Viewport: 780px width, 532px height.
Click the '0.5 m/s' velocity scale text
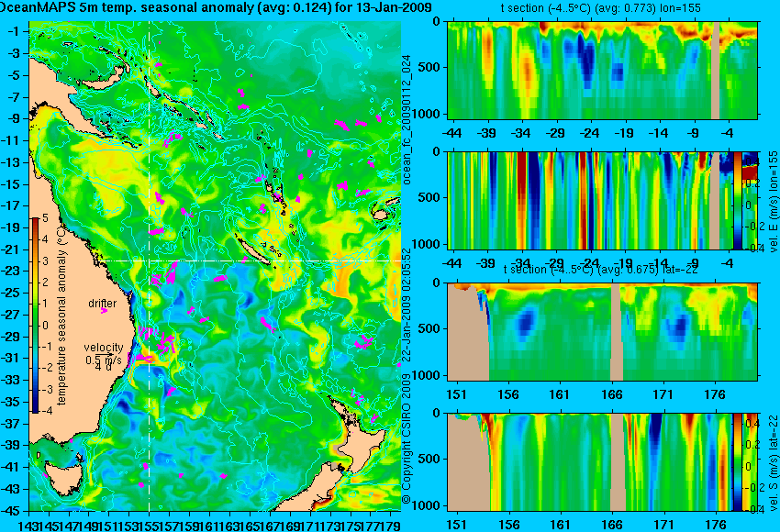coord(104,360)
